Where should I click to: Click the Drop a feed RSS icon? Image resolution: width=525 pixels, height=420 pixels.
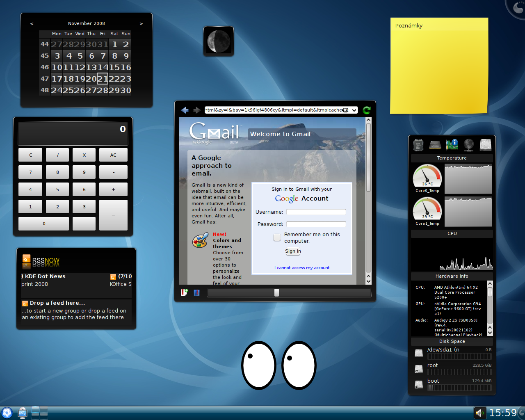25,303
